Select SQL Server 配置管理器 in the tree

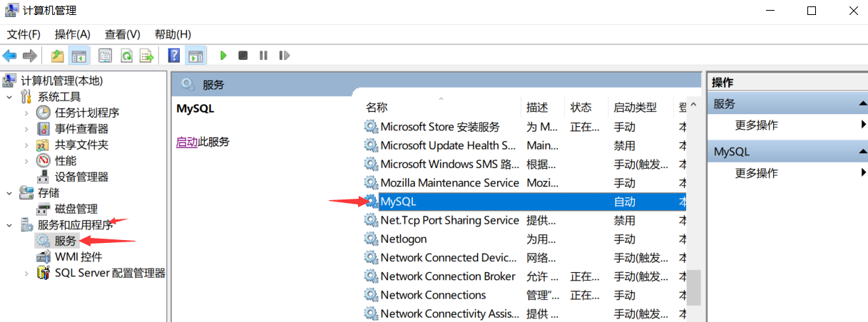[110, 273]
